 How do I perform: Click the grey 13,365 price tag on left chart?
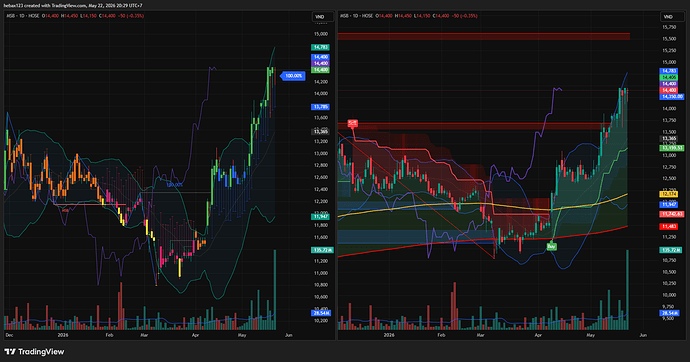pyautogui.click(x=320, y=132)
